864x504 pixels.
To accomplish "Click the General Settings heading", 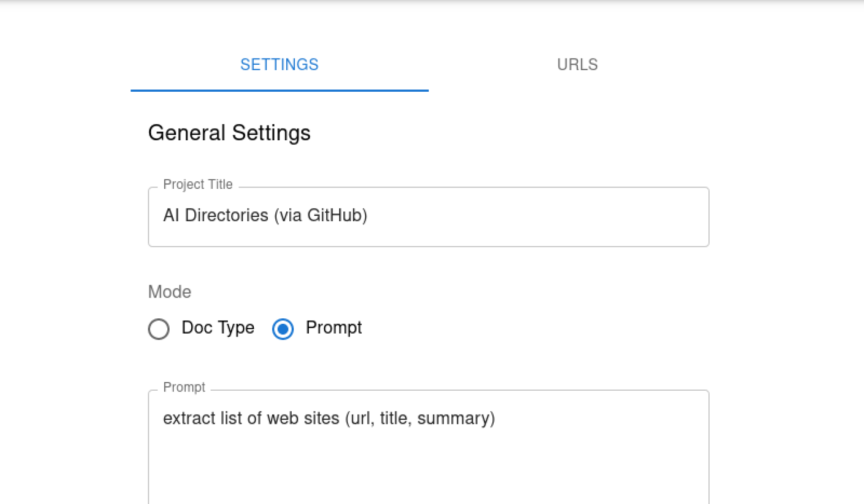I will click(x=229, y=133).
